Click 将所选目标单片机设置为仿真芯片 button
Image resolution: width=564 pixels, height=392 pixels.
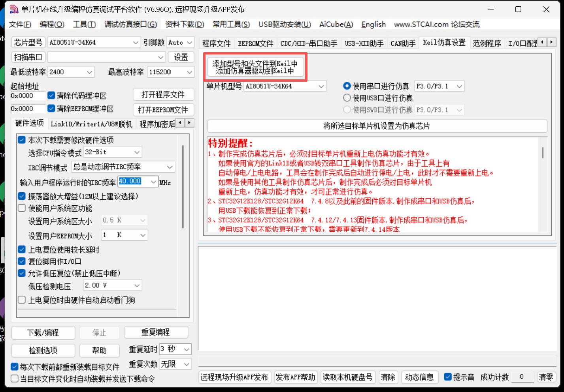click(377, 126)
